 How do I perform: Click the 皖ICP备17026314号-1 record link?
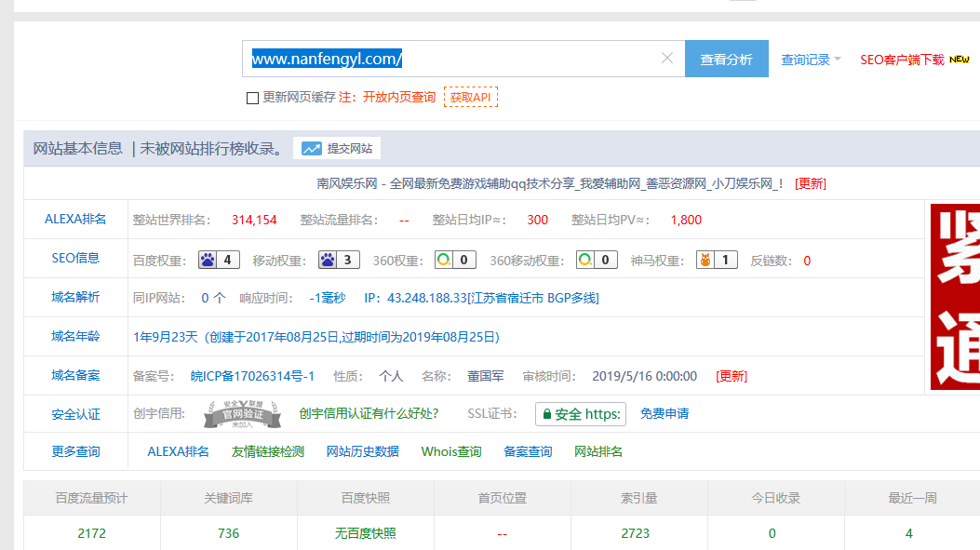[252, 376]
